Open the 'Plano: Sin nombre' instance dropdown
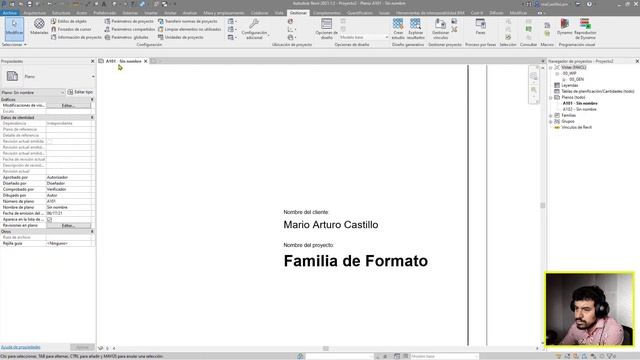The width and height of the screenshot is (640, 360). click(x=33, y=93)
